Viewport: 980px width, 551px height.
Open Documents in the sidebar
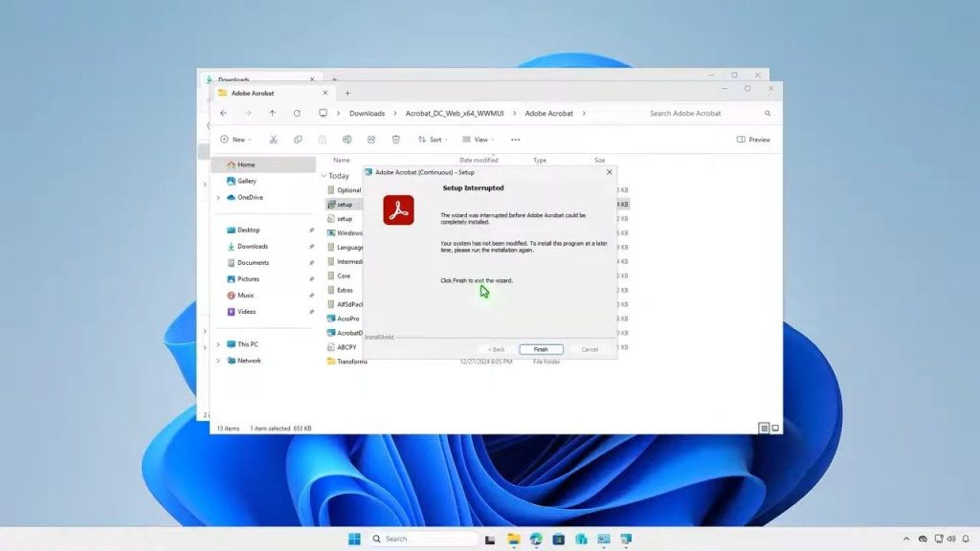pos(253,262)
